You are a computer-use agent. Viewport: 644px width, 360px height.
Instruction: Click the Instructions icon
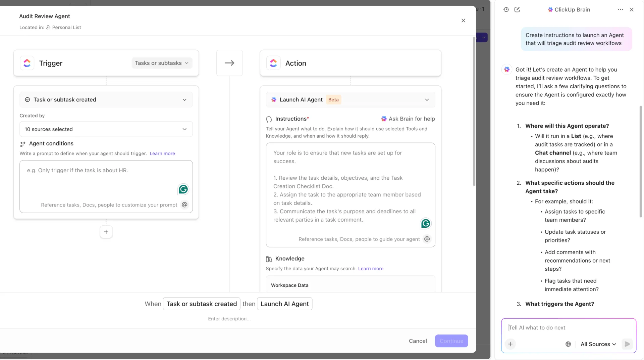pos(269,119)
